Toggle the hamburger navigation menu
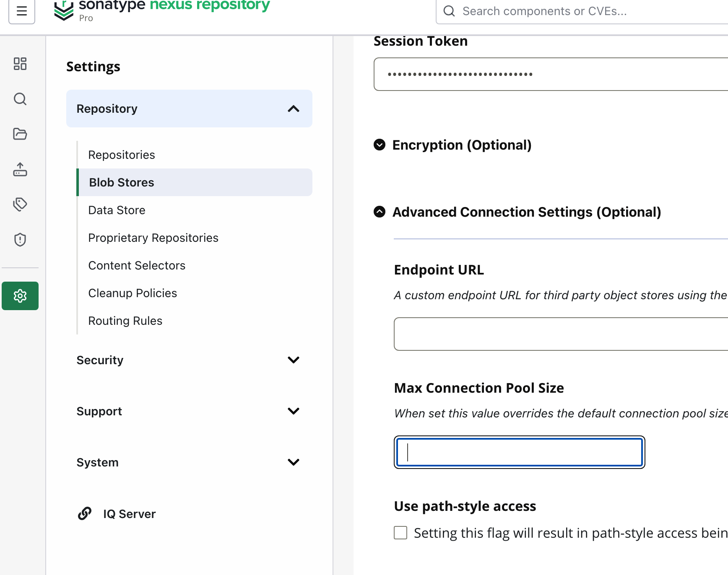This screenshot has width=728, height=575. coord(22,11)
